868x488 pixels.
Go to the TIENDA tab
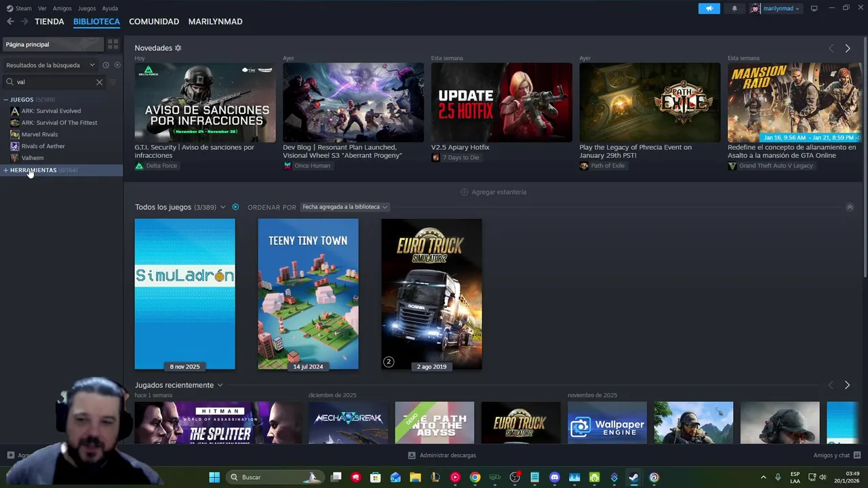point(50,22)
